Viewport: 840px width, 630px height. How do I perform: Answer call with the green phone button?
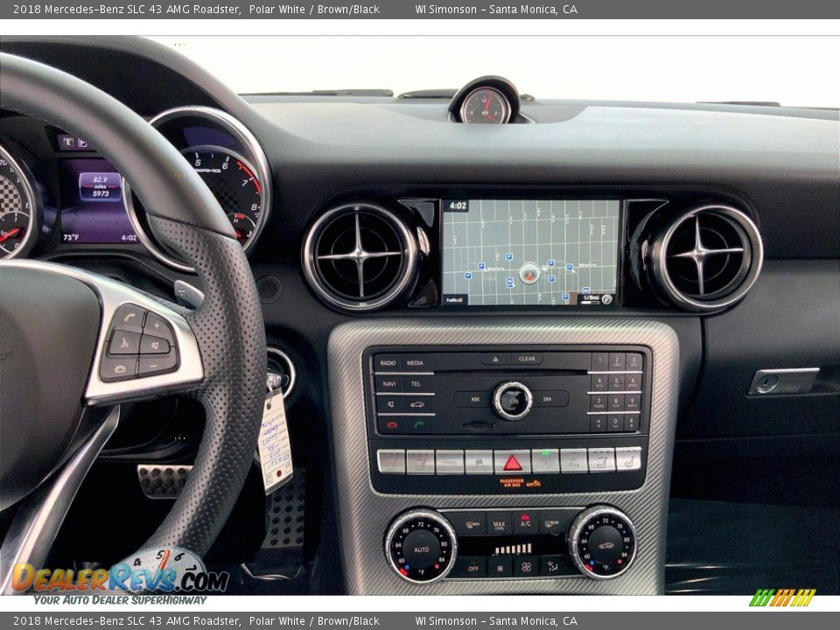point(418,425)
